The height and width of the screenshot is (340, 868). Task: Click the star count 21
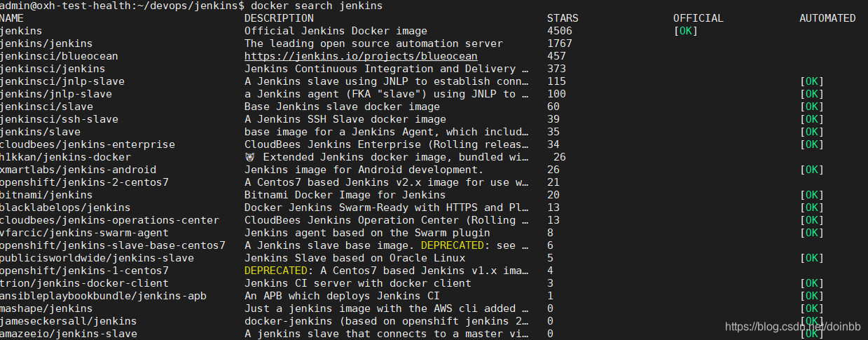(553, 182)
